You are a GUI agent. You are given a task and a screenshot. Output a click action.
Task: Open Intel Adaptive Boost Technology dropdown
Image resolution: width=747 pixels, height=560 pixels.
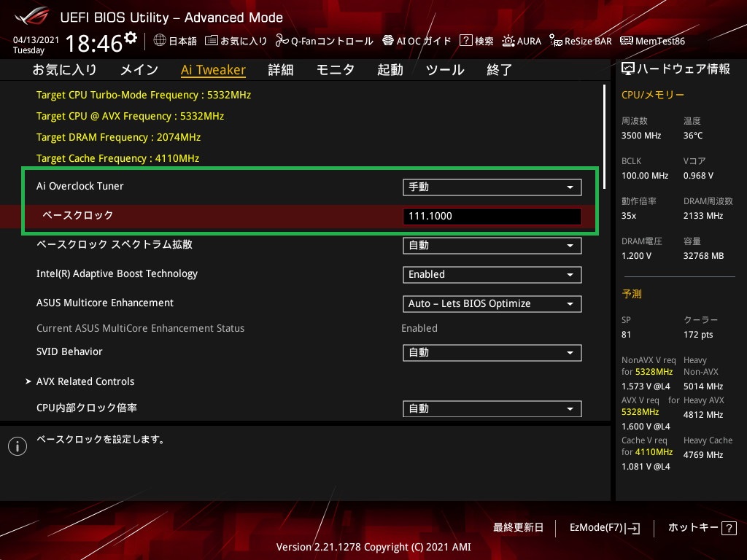492,275
